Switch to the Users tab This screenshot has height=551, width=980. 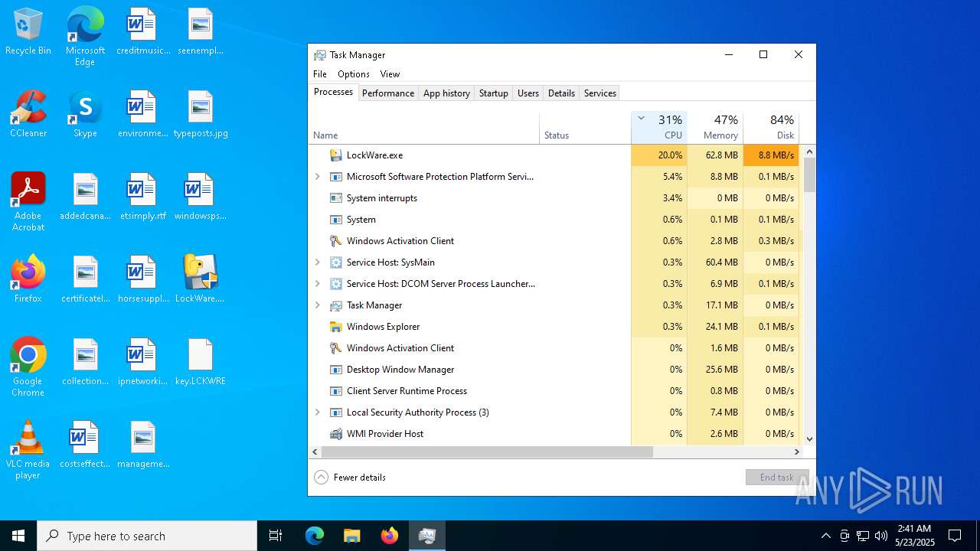click(528, 93)
